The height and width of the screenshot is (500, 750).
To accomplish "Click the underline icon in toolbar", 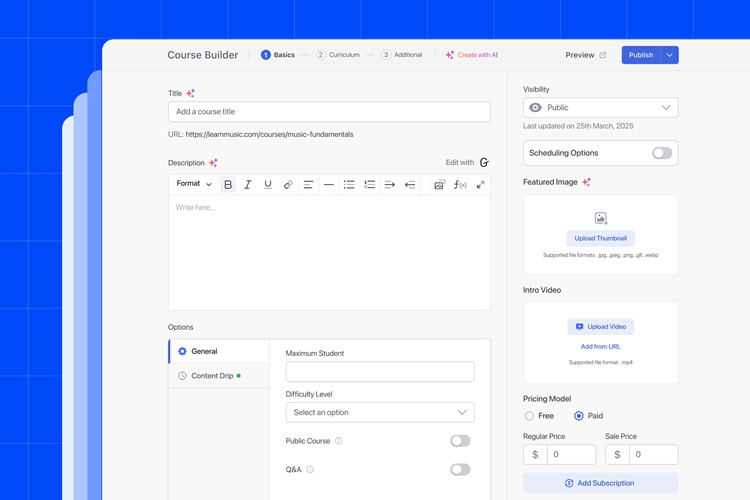I will click(x=268, y=185).
